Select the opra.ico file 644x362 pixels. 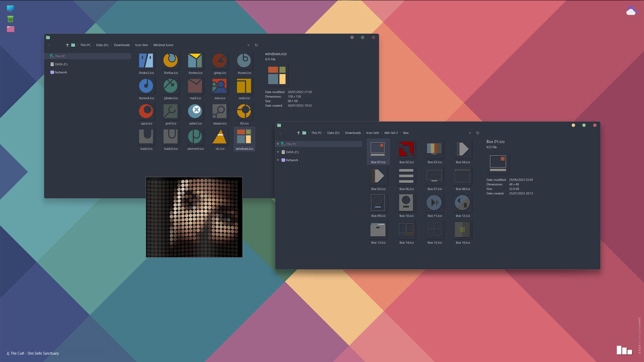tap(146, 114)
